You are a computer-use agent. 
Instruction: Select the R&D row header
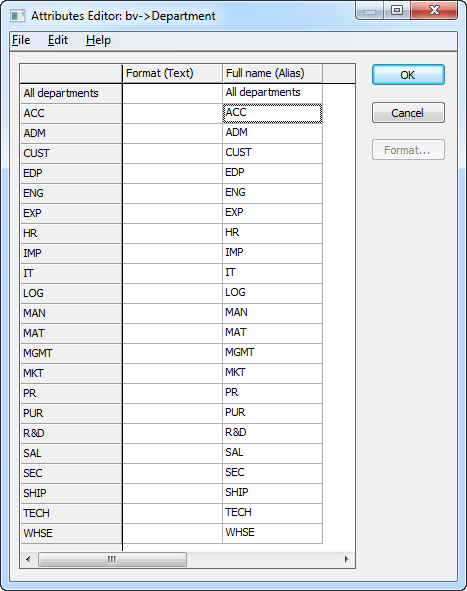click(x=71, y=433)
